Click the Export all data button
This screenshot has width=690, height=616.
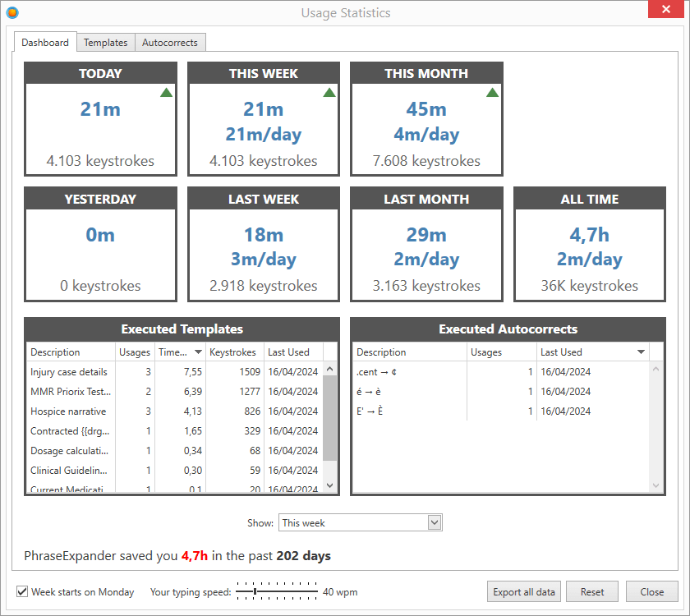(524, 592)
